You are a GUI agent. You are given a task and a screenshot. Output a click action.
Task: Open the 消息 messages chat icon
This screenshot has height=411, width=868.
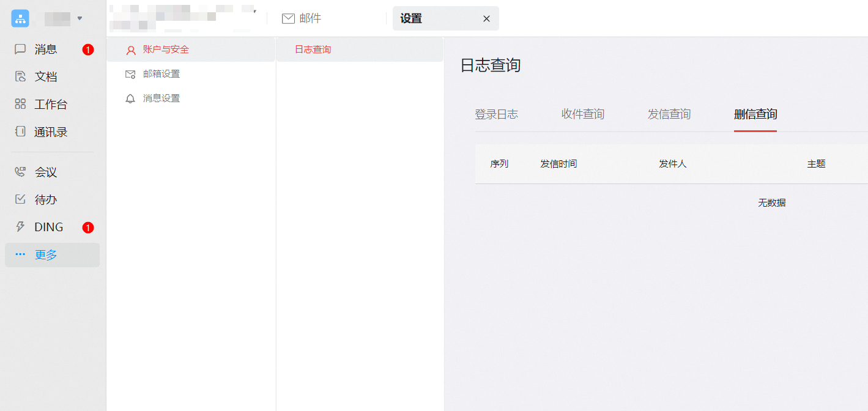point(20,49)
